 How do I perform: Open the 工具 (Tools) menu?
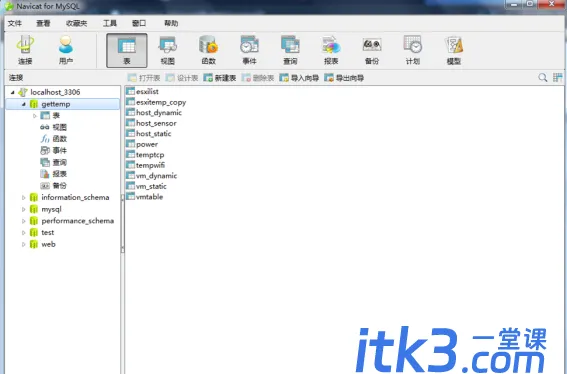(110, 24)
